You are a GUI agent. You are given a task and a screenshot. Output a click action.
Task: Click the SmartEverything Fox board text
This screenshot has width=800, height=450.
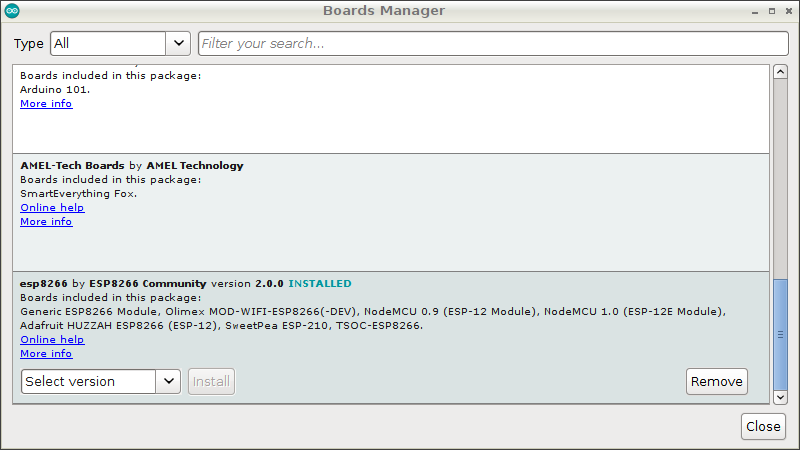pyautogui.click(x=79, y=194)
